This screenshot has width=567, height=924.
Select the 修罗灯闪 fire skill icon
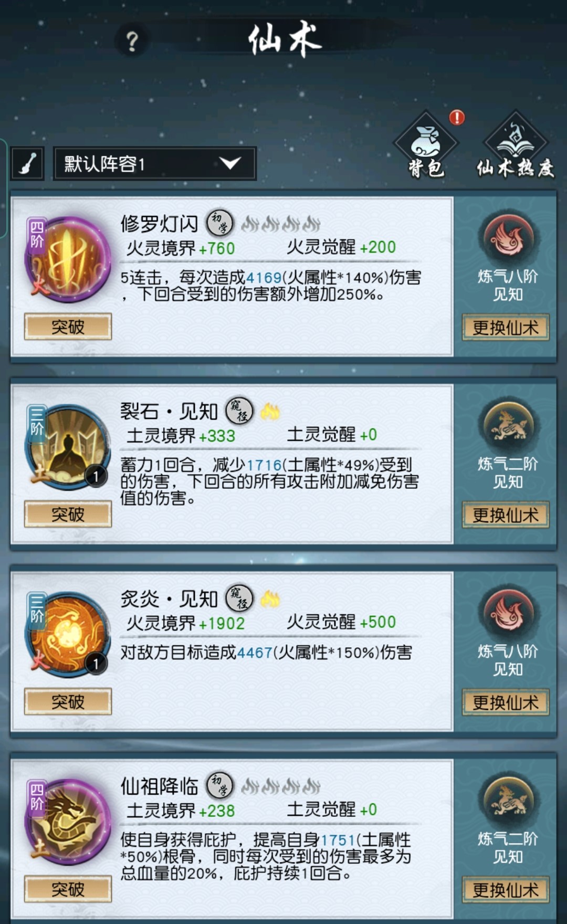[68, 260]
